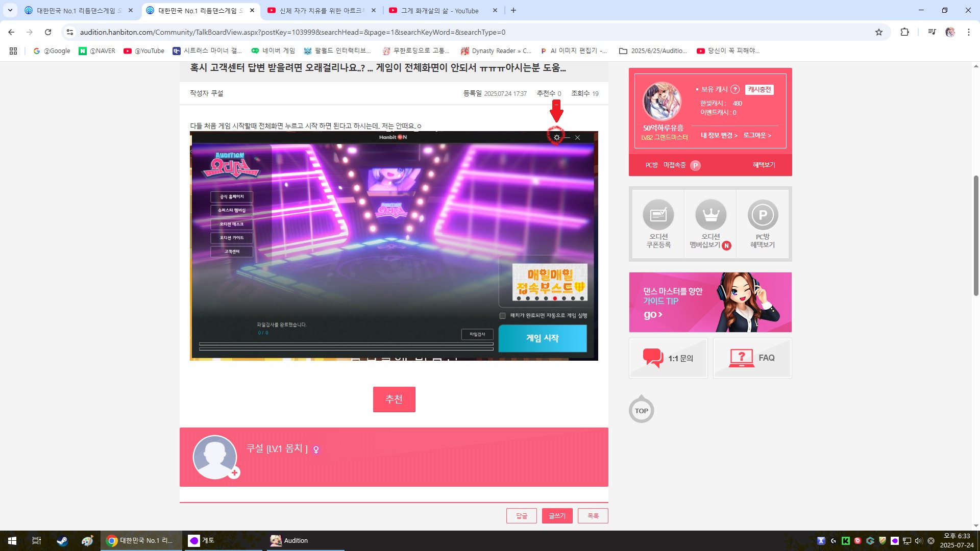Open Chrome three-dot menu
Viewport: 980px width, 551px height.
(968, 32)
